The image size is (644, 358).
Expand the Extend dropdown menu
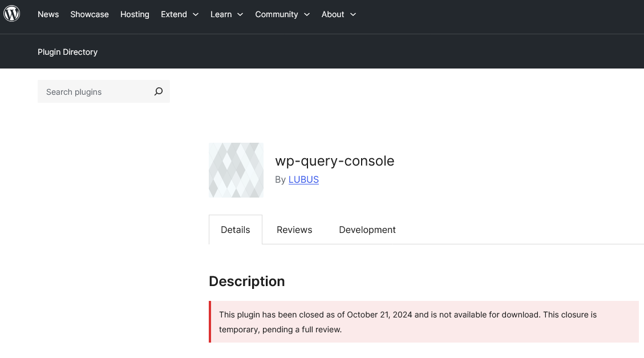click(x=180, y=14)
